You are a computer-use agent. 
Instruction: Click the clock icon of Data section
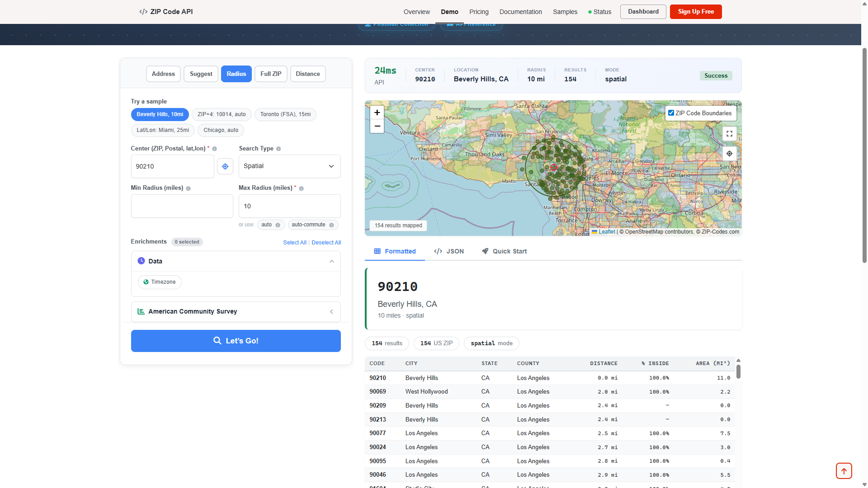(141, 261)
